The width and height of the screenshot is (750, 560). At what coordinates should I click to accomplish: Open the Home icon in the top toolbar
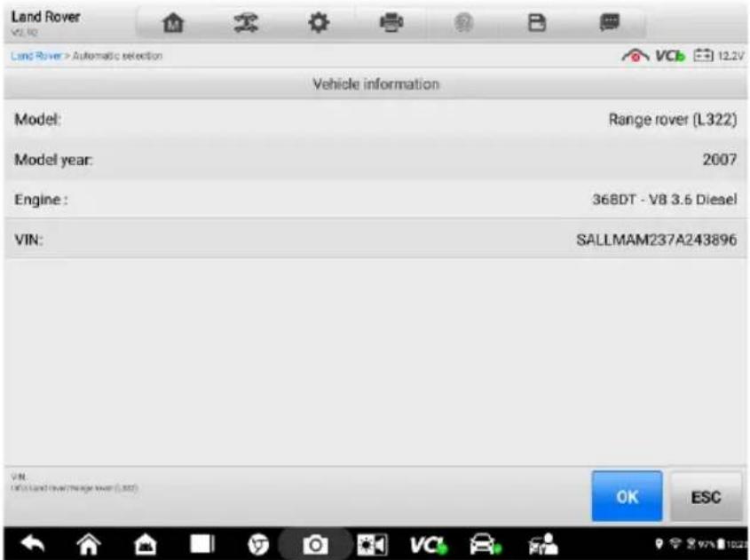[x=173, y=22]
